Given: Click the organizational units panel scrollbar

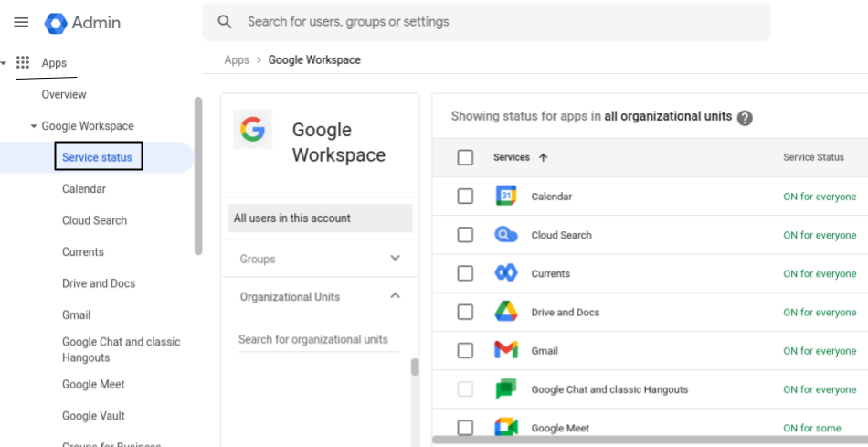Looking at the screenshot, I should (x=415, y=367).
